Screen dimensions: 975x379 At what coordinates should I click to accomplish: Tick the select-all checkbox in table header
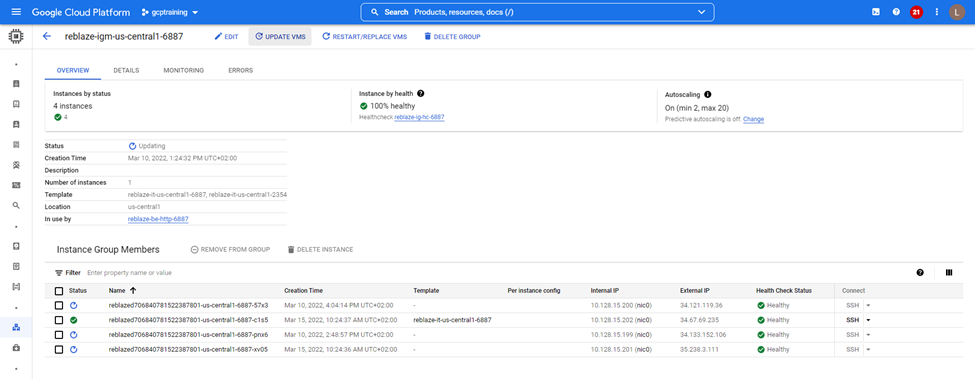pyautogui.click(x=59, y=291)
